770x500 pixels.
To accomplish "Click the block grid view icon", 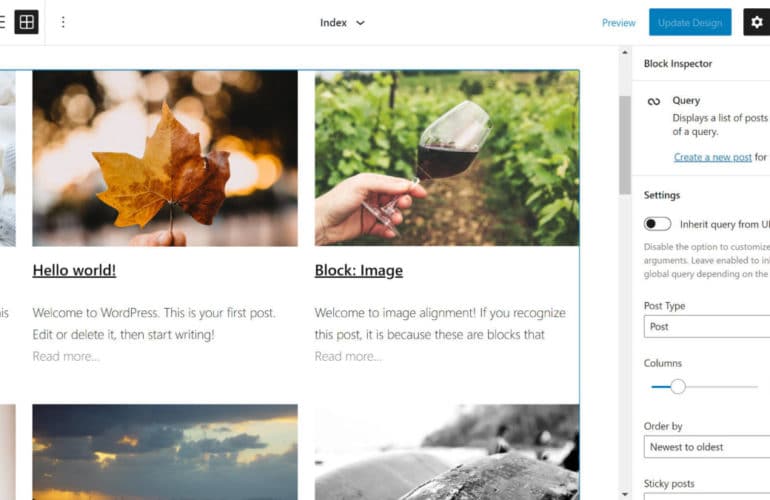I will (x=26, y=22).
